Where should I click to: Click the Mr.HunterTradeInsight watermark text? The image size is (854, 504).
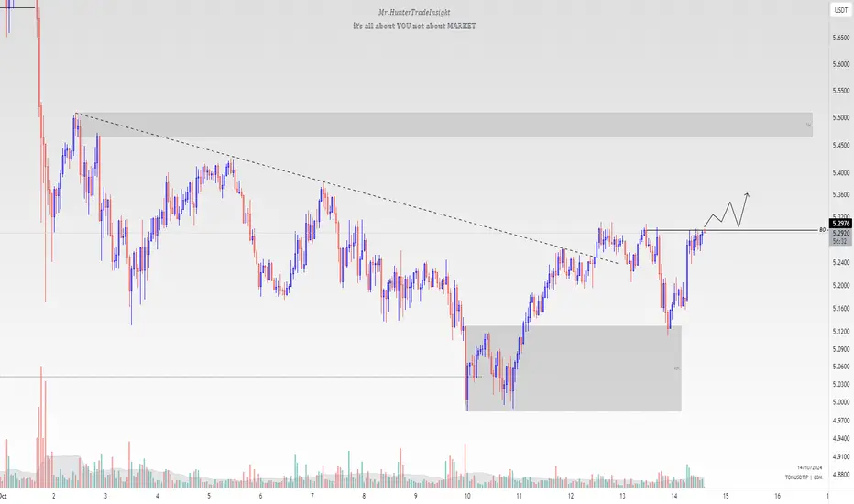point(414,12)
